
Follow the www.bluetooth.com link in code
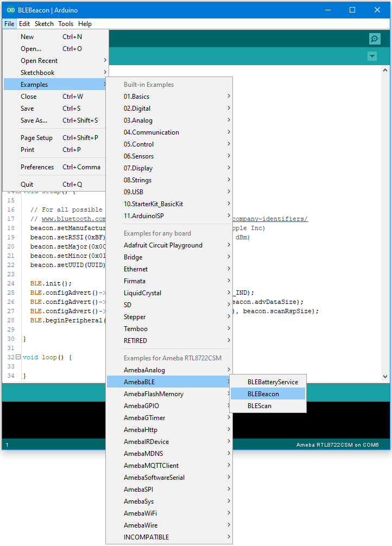(x=72, y=219)
